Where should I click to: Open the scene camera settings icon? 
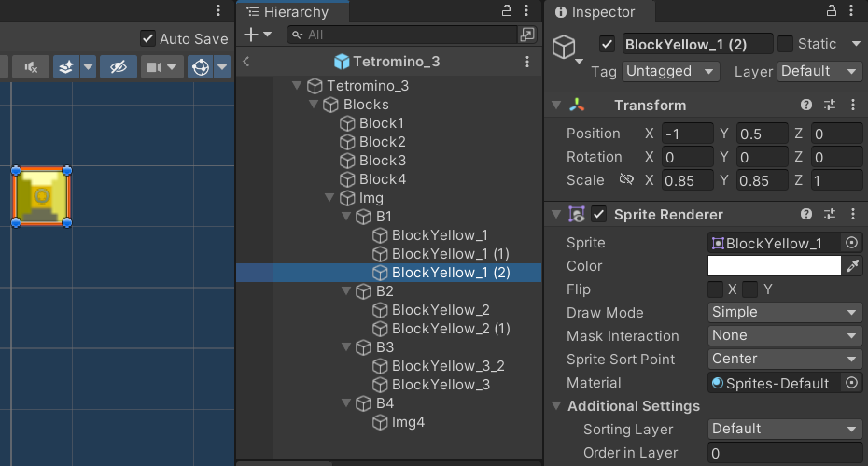[x=154, y=67]
